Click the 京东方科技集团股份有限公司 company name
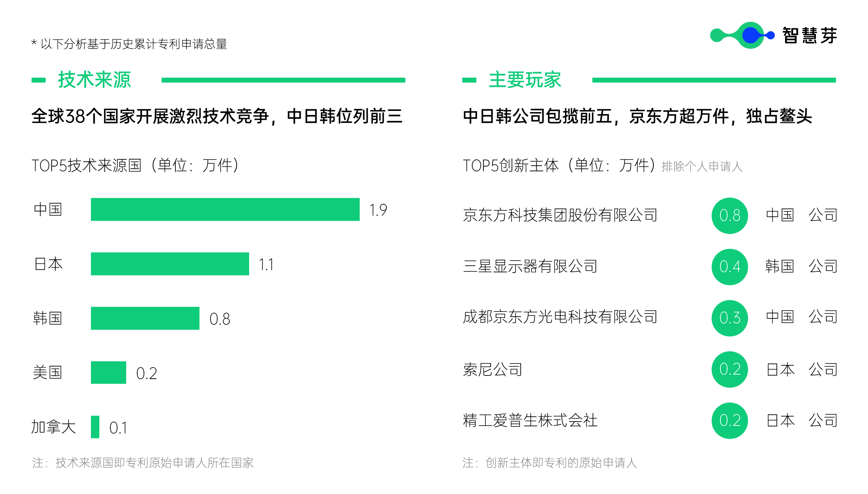The width and height of the screenshot is (868, 494). point(560,215)
